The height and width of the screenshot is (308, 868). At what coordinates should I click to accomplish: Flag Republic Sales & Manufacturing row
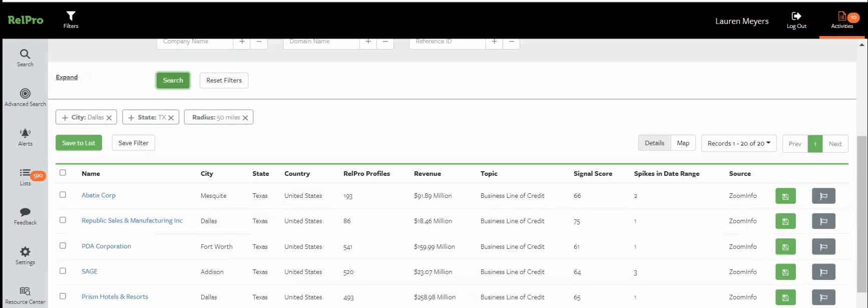[x=823, y=221]
